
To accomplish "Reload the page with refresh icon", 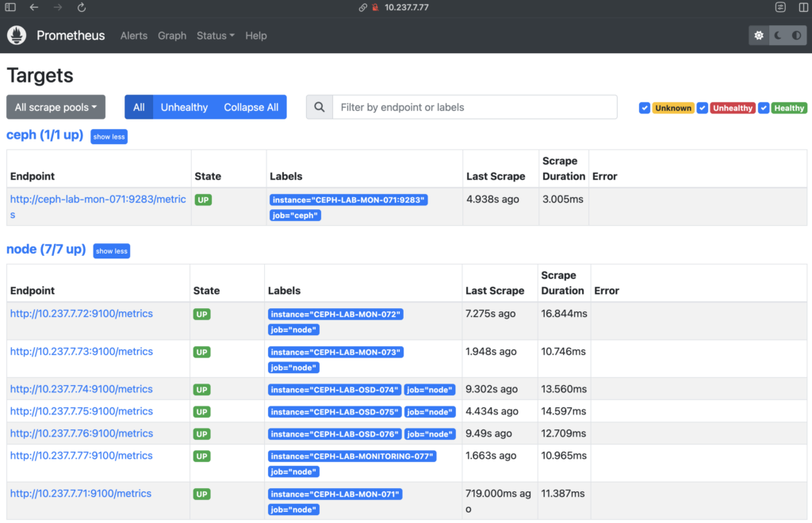I will point(82,7).
